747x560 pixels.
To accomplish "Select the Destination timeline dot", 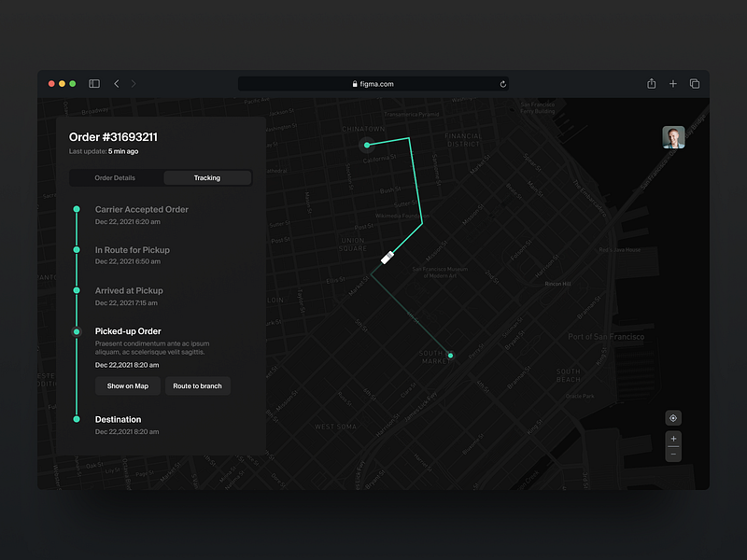I will point(78,419).
